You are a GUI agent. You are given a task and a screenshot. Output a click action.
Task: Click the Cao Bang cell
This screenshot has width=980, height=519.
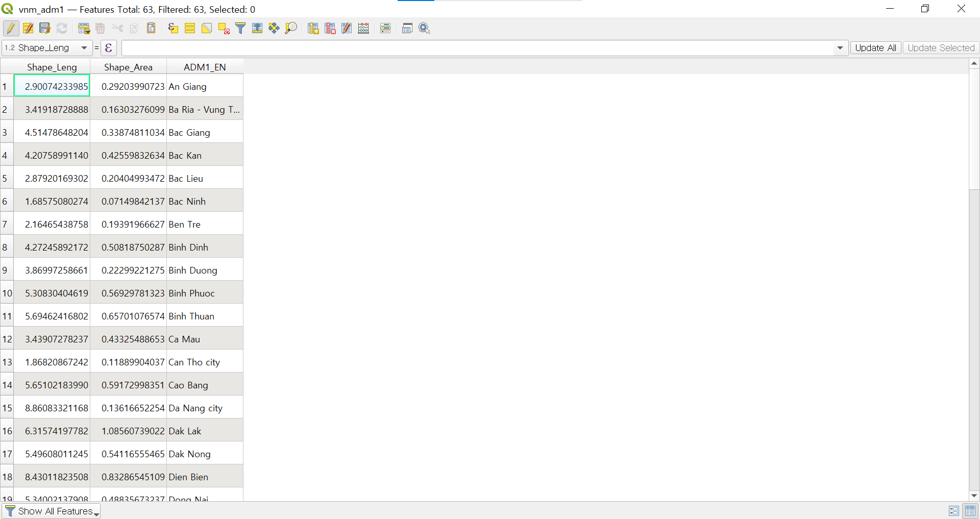205,385
